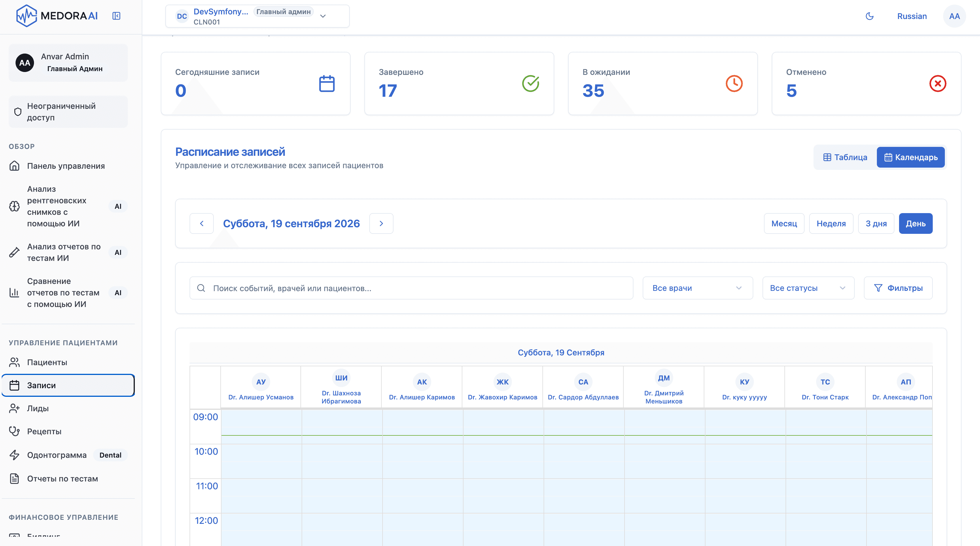Viewport: 980px width, 546px height.
Task: Toggle dark mode moon icon
Action: (869, 16)
